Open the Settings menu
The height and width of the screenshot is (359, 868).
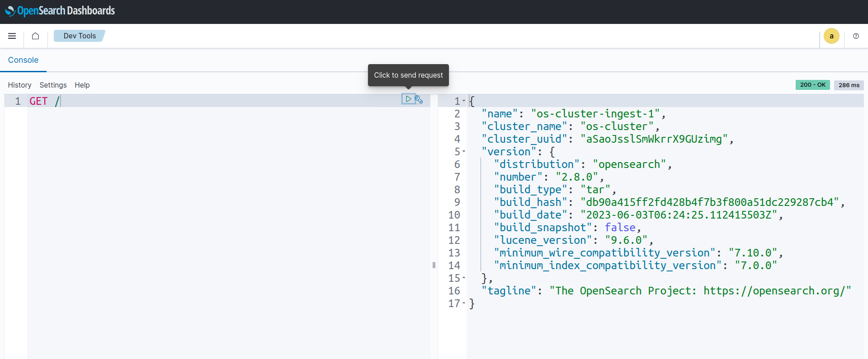53,85
